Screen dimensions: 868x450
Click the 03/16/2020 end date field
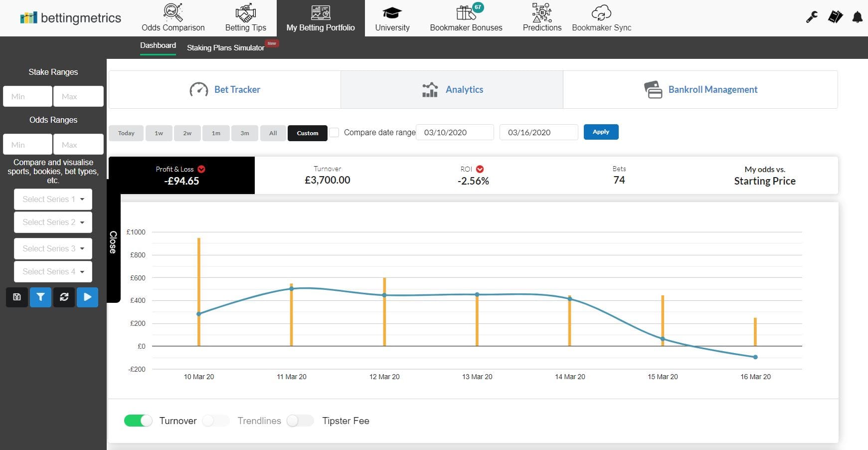538,132
